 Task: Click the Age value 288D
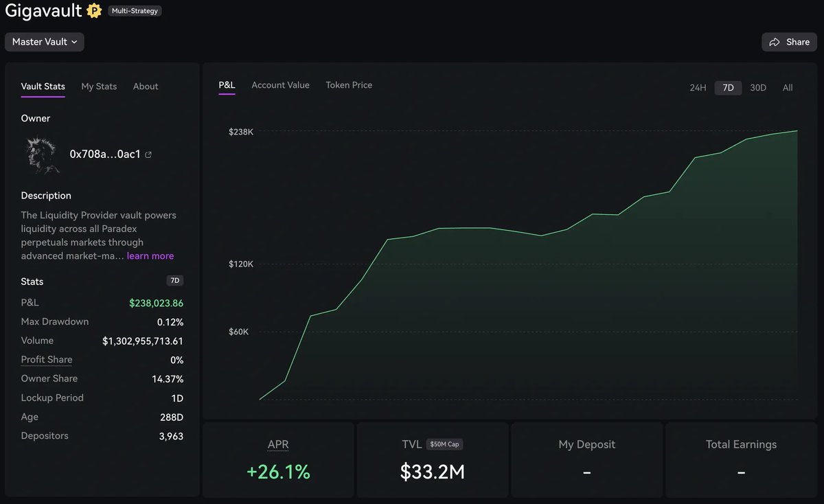(x=172, y=417)
